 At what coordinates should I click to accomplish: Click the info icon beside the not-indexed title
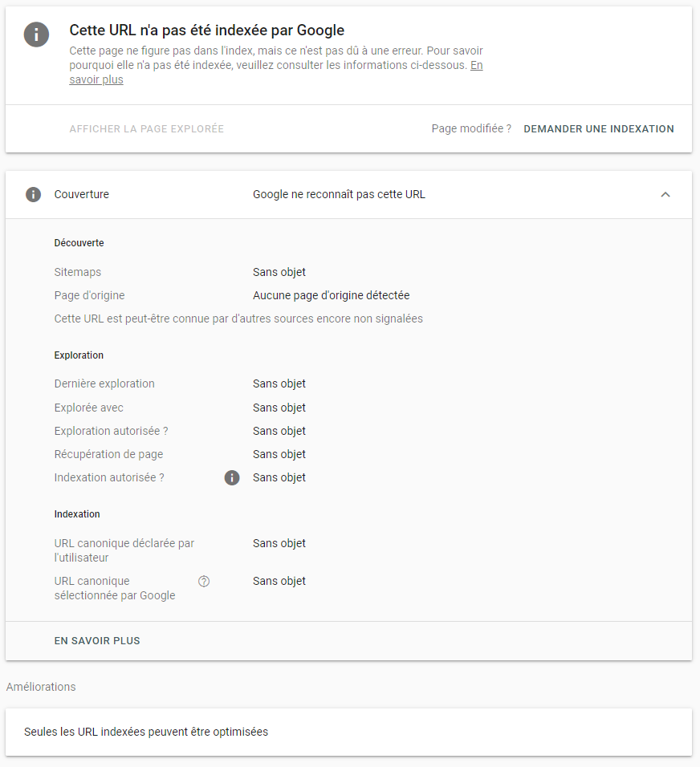point(36,34)
